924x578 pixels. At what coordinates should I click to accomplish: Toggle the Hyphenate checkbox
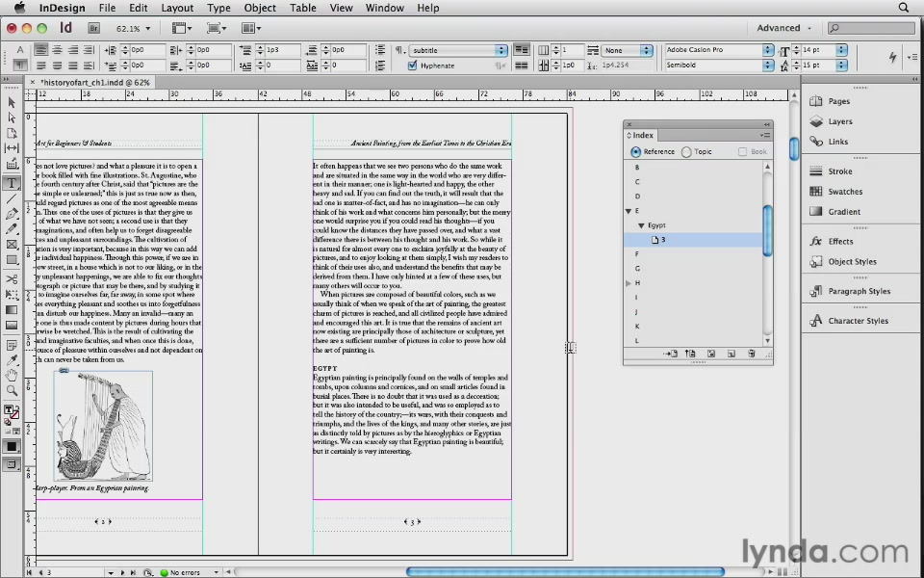(x=413, y=66)
